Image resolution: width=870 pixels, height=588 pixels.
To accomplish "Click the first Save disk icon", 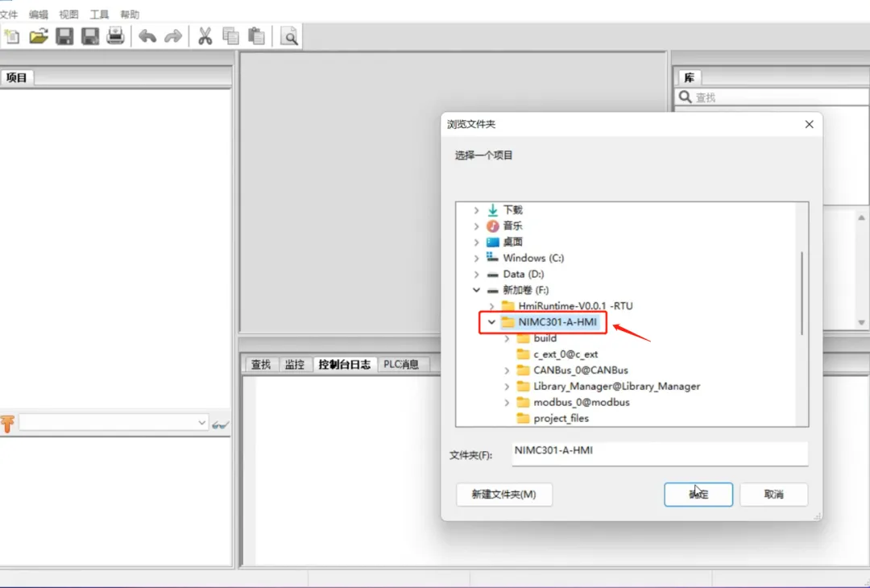I will click(x=64, y=36).
